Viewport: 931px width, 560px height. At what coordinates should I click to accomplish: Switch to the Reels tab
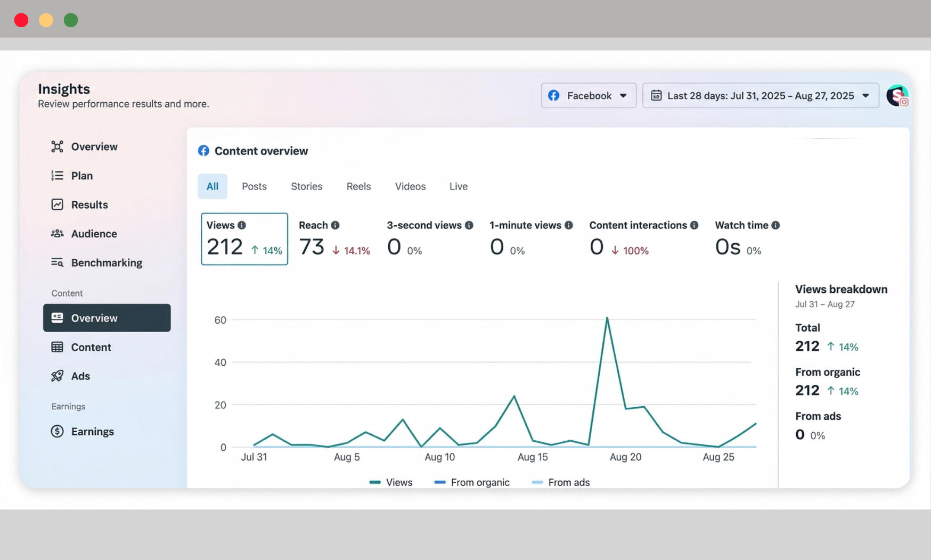pyautogui.click(x=358, y=186)
